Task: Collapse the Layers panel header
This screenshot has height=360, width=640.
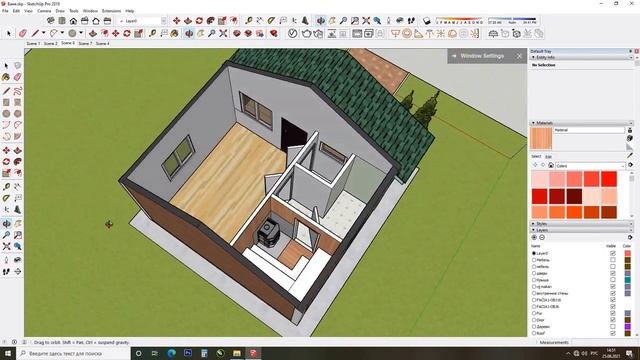Action: pyautogui.click(x=582, y=230)
